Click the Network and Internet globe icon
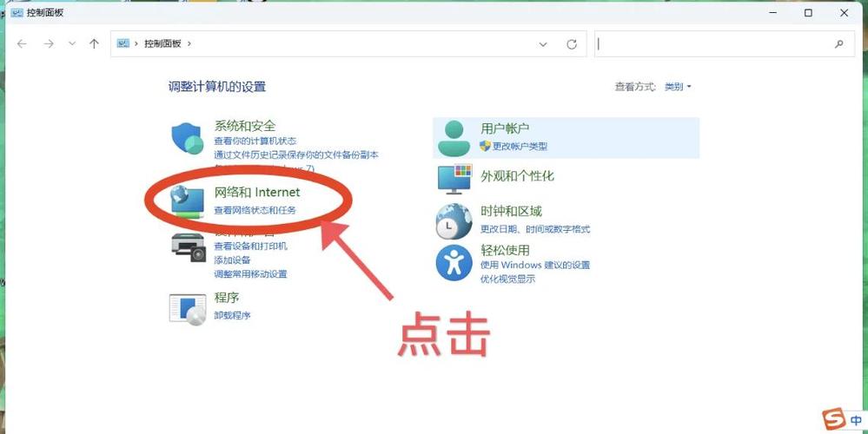 188,201
